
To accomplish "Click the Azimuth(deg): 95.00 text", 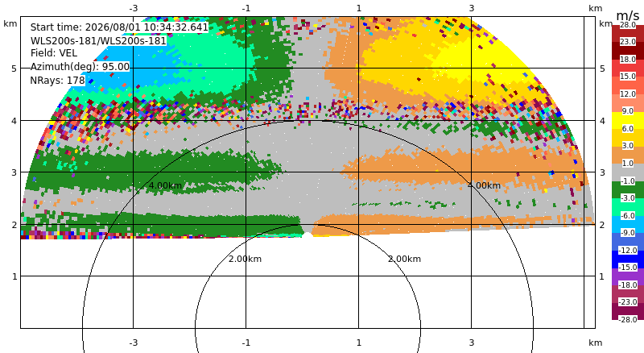I will [x=80, y=67].
